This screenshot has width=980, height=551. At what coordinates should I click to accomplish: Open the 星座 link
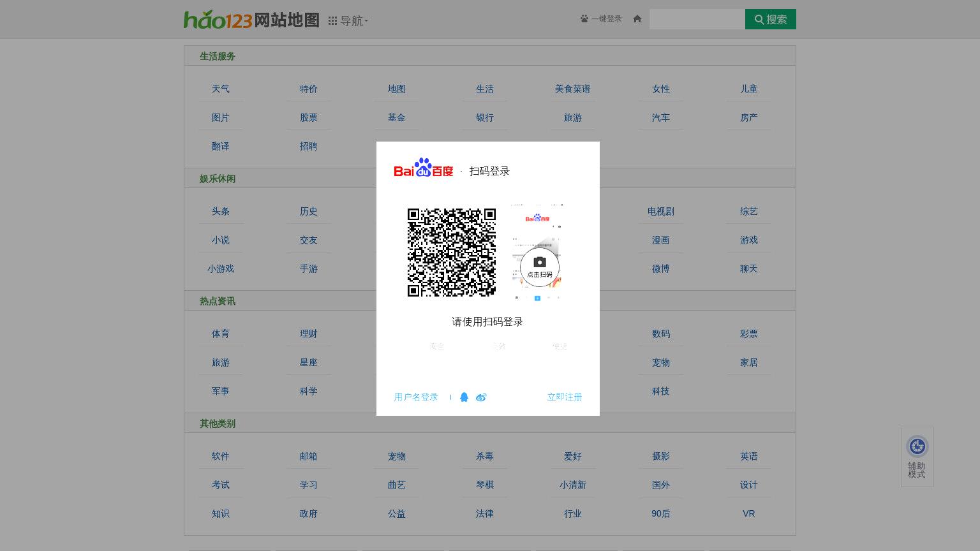click(309, 362)
